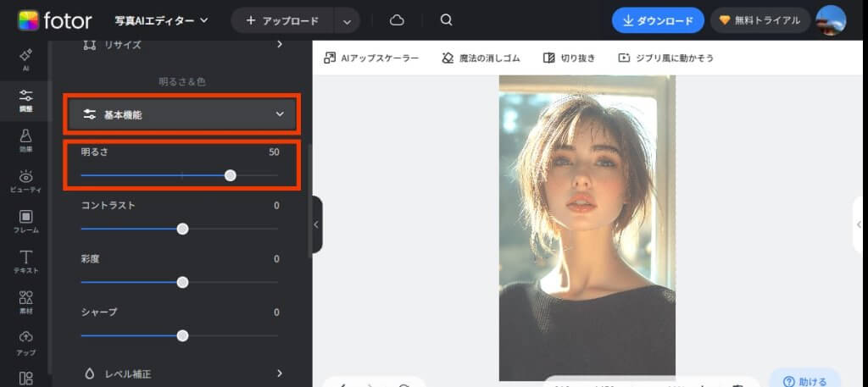The image size is (868, 387).
Task: Click the search magnifier icon
Action: [446, 20]
